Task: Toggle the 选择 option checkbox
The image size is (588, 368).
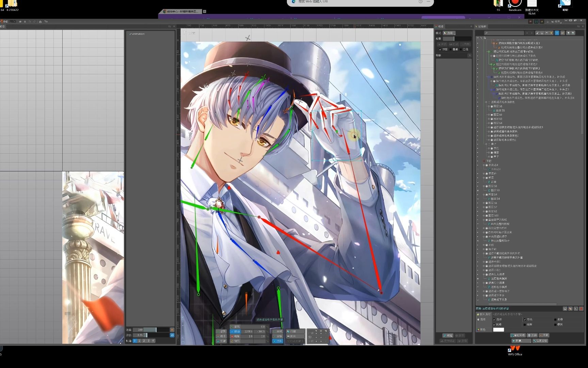Action: pos(494,320)
